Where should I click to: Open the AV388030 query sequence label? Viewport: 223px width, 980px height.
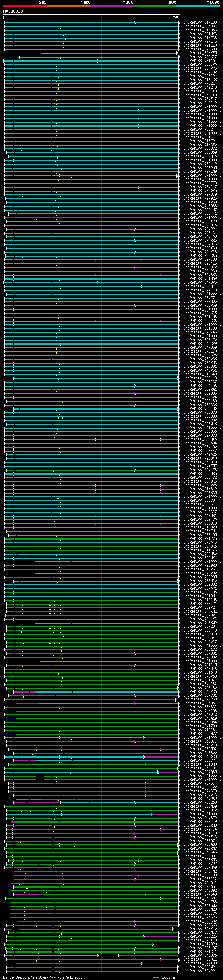tap(13, 11)
